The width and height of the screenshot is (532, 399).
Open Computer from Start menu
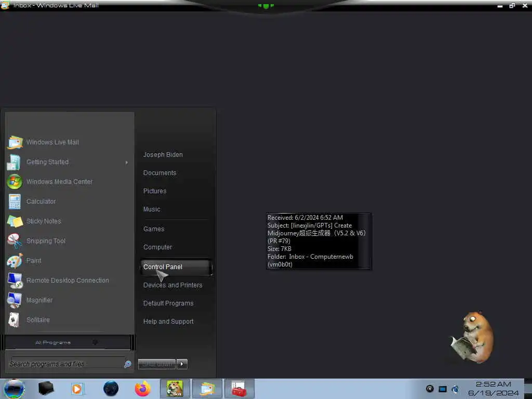pos(158,247)
